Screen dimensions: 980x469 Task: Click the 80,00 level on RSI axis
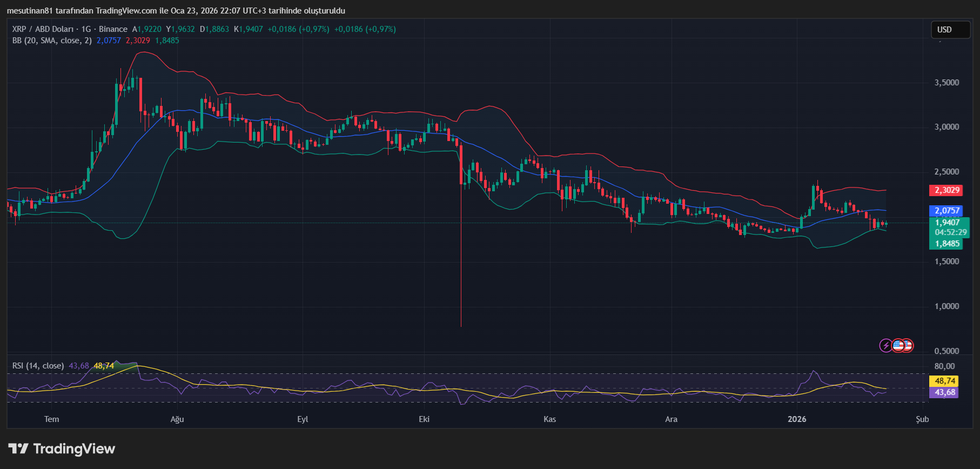tap(944, 366)
